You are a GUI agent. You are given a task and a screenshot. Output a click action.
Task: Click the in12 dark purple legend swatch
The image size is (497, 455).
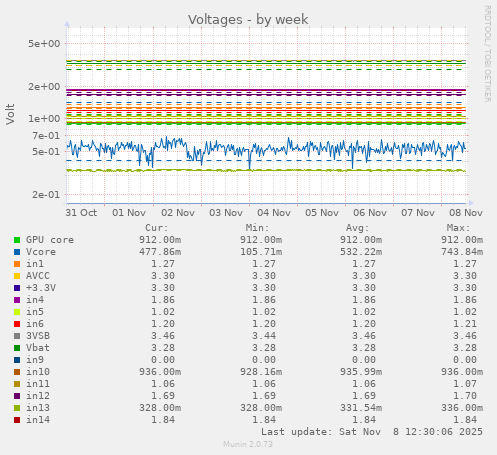(17, 396)
